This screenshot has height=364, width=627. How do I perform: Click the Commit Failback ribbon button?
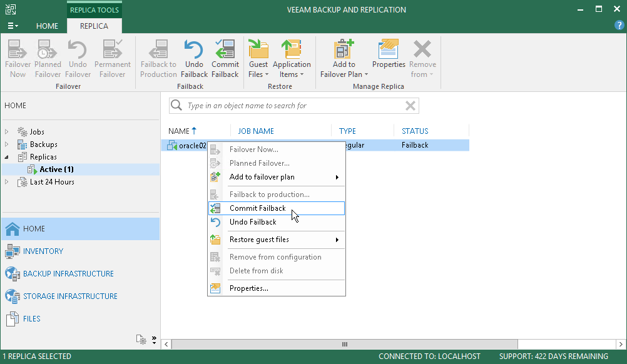[x=225, y=58]
